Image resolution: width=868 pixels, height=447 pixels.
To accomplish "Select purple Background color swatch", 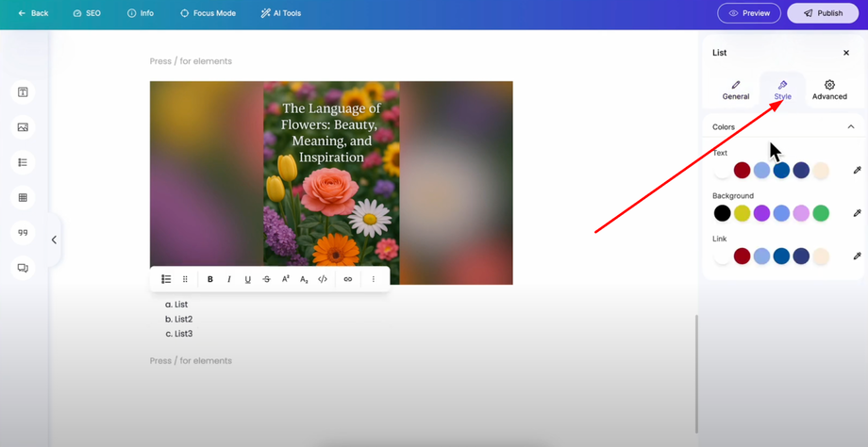I will (761, 213).
